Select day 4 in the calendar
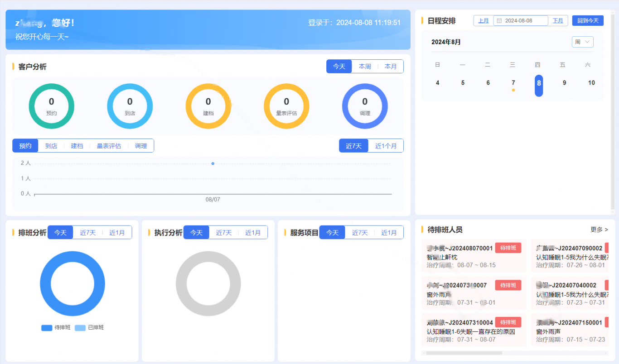Viewport: 619px width, 364px height. pos(437,83)
